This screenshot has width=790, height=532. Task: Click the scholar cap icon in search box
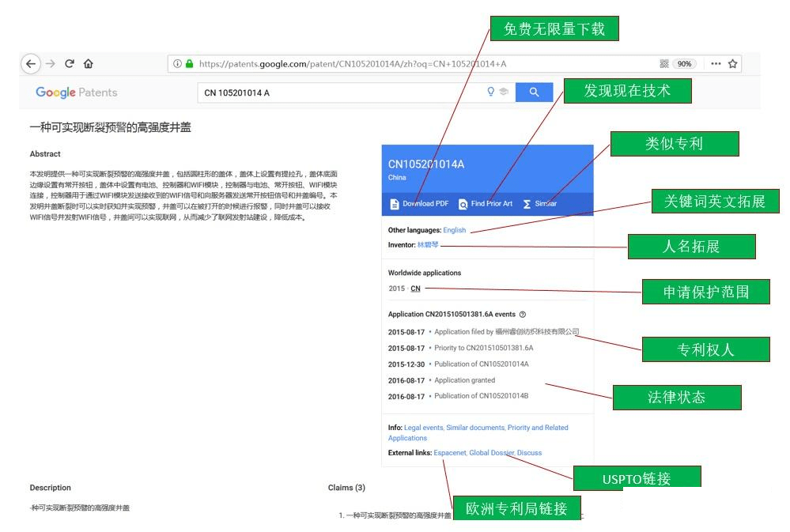tap(503, 92)
